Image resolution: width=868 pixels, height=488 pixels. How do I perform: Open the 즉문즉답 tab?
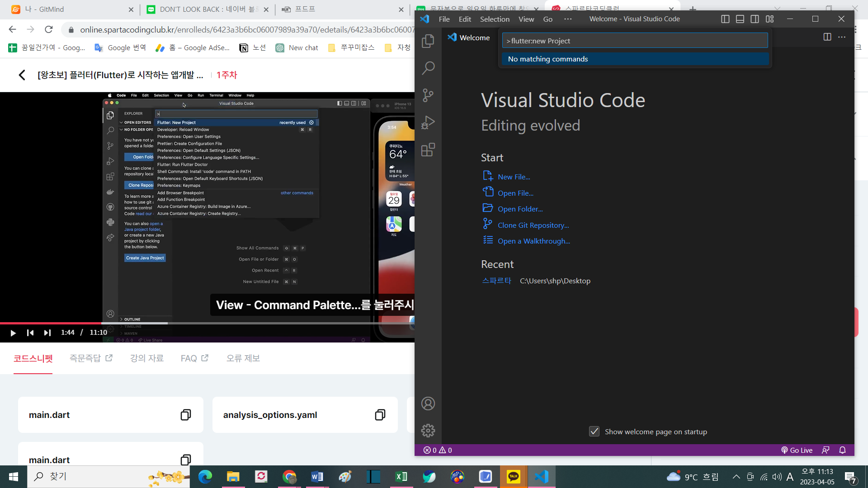pos(91,358)
